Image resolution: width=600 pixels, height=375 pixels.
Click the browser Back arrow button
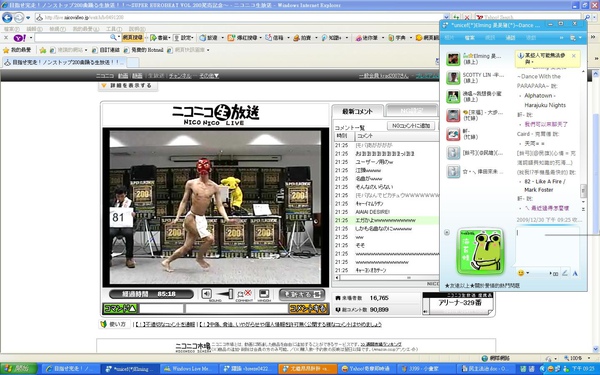click(7, 18)
